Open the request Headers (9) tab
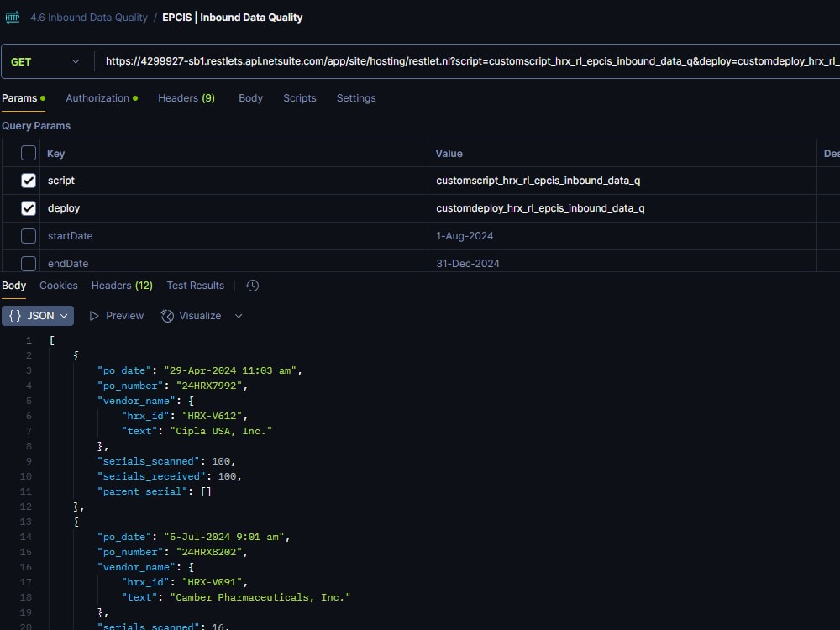Screen dimensions: 840x630 [186, 98]
